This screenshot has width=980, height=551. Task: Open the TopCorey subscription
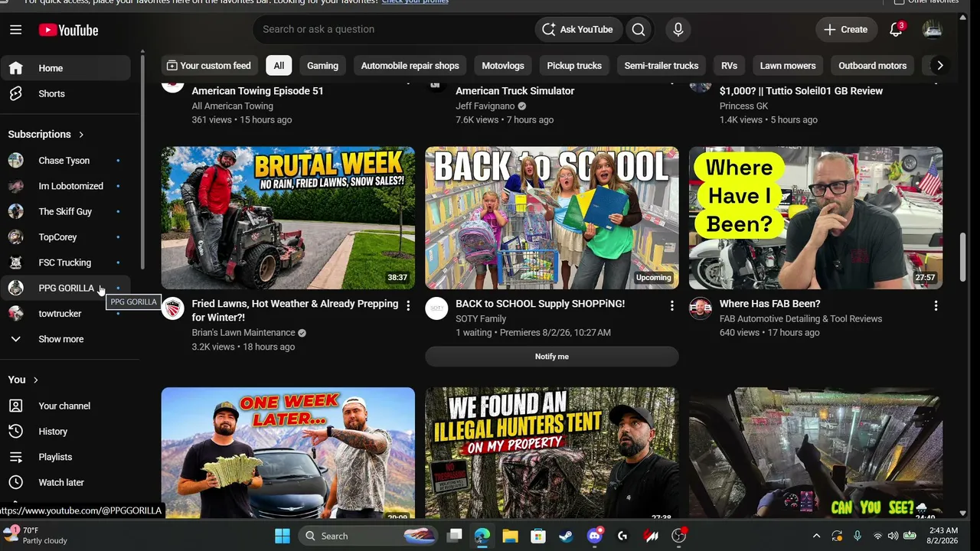(66, 237)
